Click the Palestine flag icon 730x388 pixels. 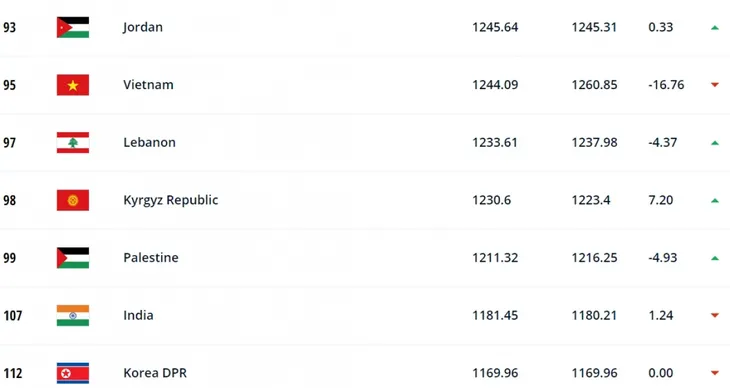coord(73,258)
